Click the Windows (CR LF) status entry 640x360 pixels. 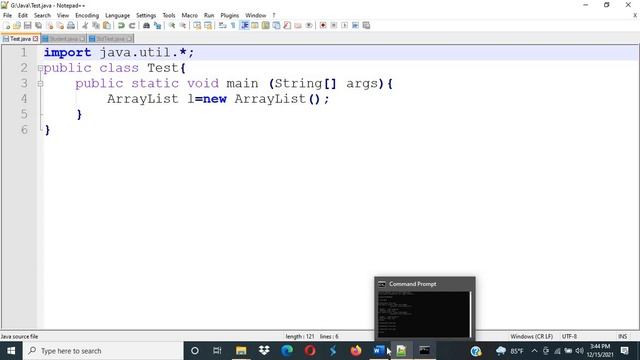click(531, 336)
